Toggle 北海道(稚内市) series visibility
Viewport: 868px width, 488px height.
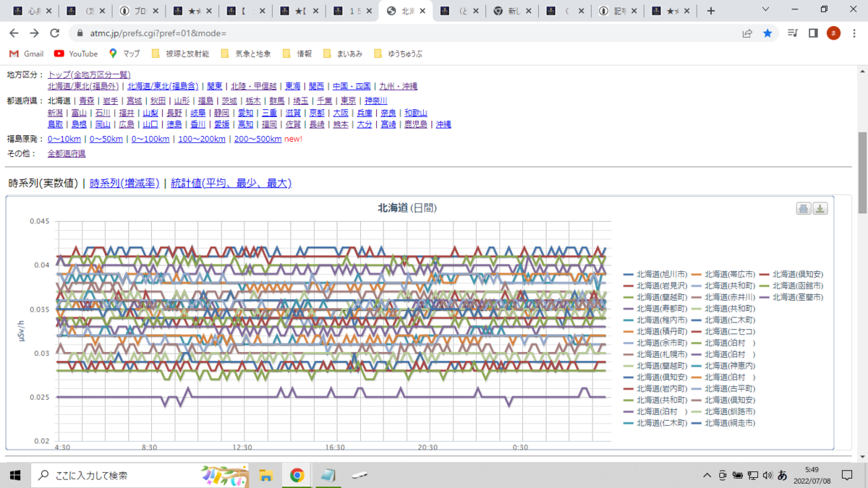pyautogui.click(x=655, y=320)
